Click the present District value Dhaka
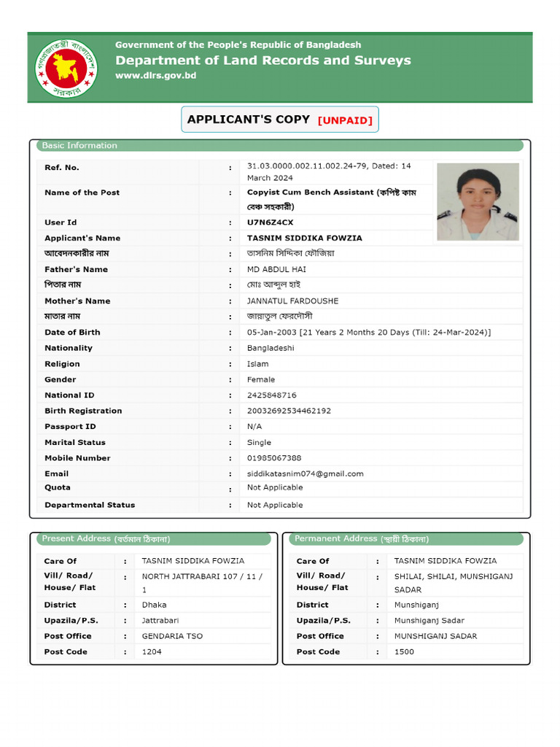This screenshot has height=747, width=560. click(155, 605)
